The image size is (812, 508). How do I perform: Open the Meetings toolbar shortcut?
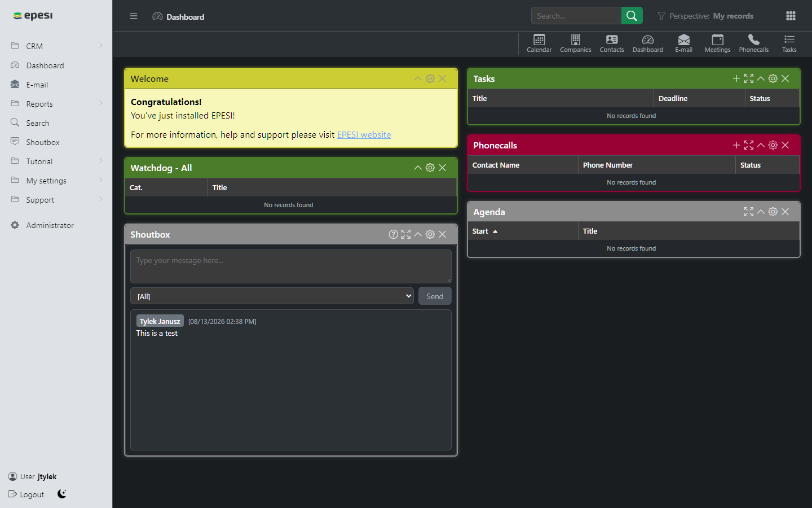[x=718, y=43]
